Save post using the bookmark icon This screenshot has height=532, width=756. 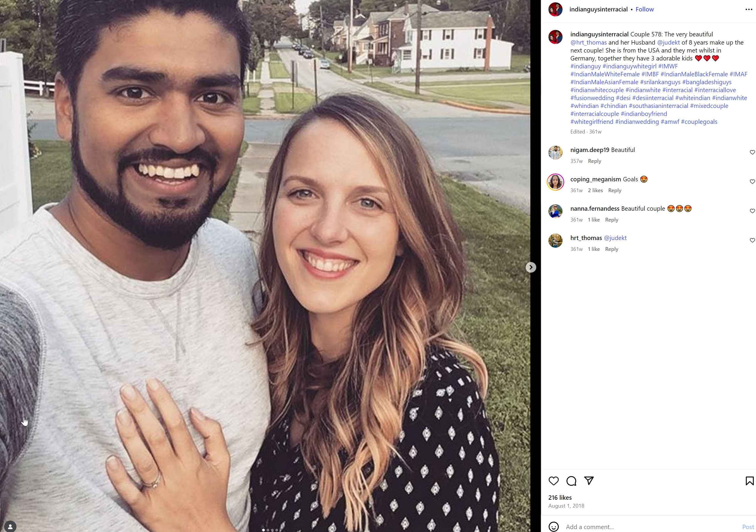pos(750,481)
